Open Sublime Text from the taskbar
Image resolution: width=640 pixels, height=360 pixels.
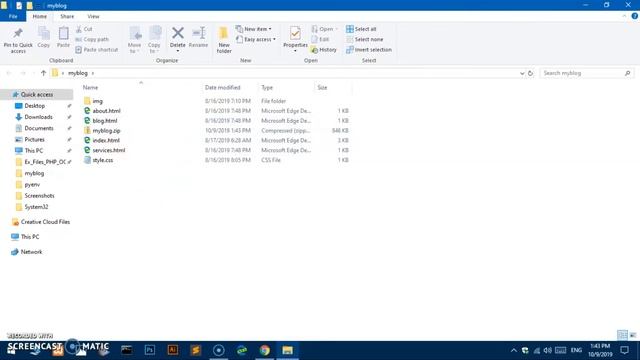(196, 350)
